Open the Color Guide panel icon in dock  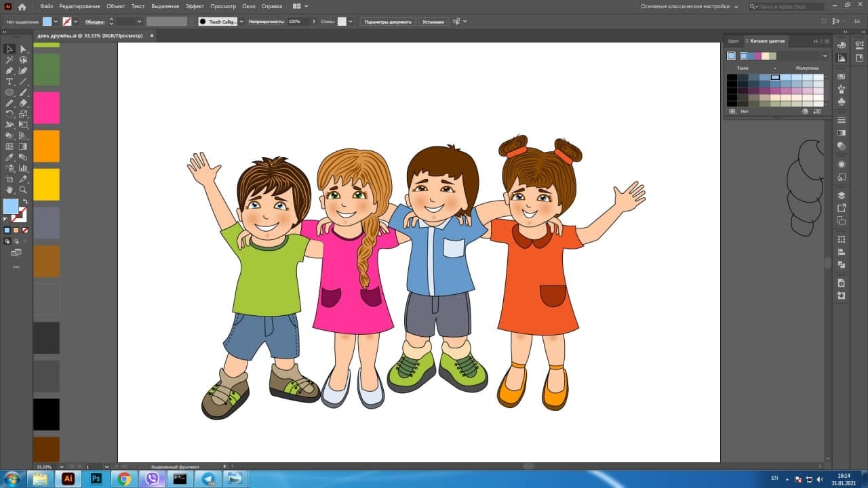click(842, 58)
